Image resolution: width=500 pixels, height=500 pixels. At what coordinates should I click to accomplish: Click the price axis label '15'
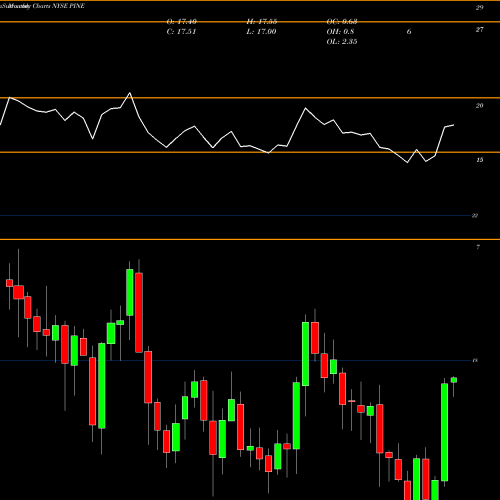[479, 160]
